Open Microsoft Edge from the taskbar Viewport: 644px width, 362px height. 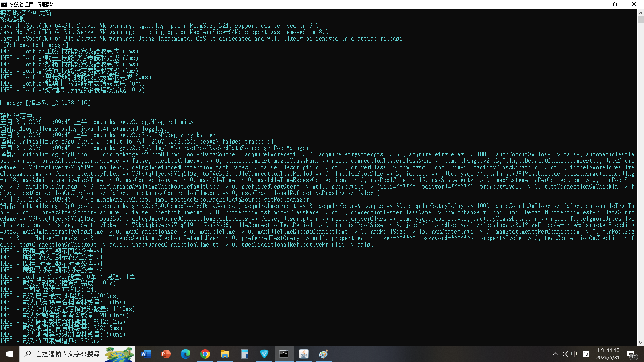pyautogui.click(x=186, y=354)
